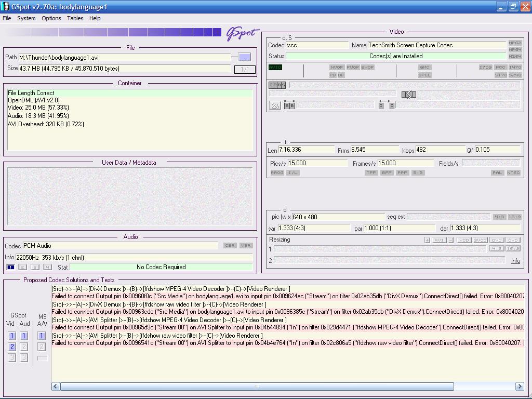The image size is (532, 399).
Task: Click the IPBS frame types icon
Action: 277,85
